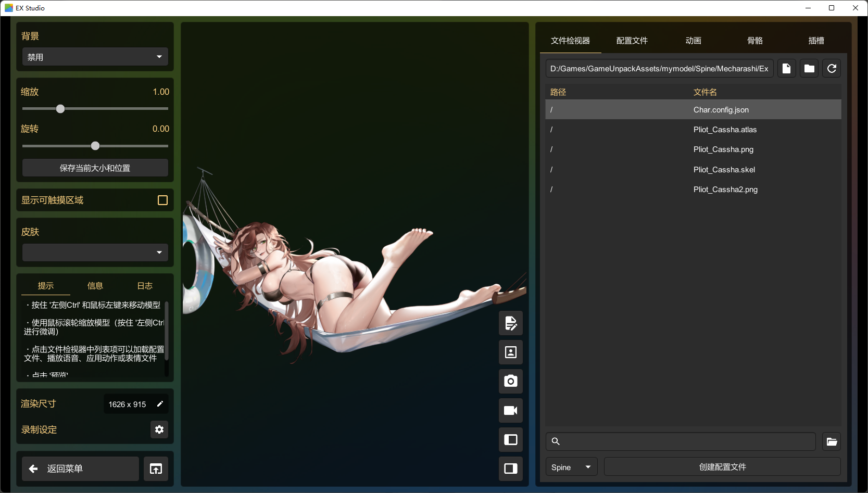This screenshot has height=493, width=868.
Task: Click the 返回菜单 button
Action: pyautogui.click(x=80, y=469)
